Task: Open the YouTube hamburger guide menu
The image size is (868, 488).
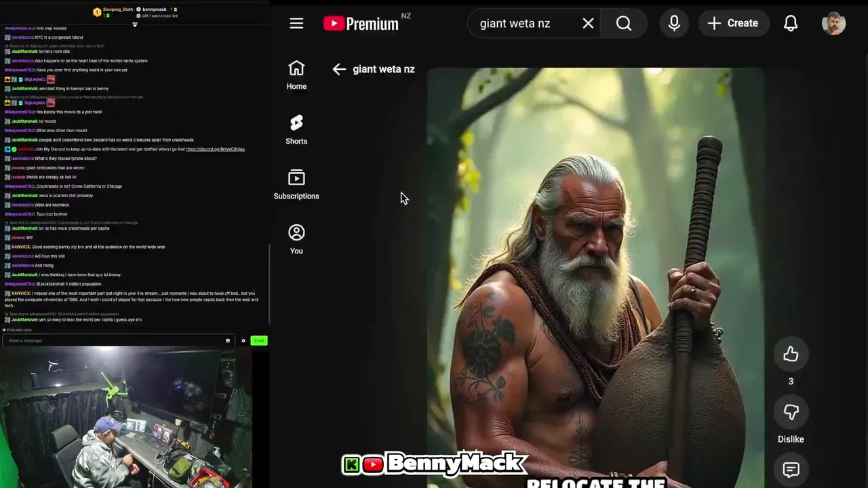Action: coord(296,24)
